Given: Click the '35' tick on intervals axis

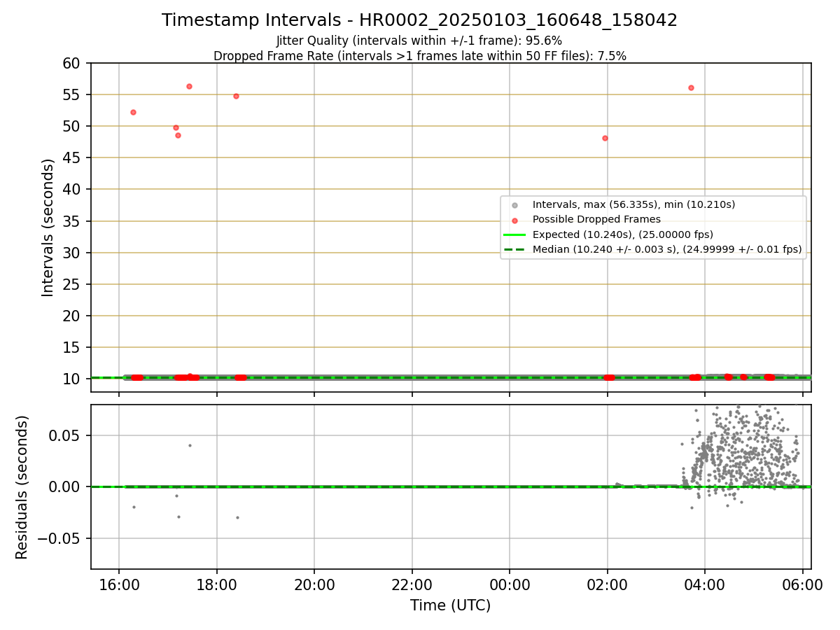Looking at the screenshot, I should [73, 221].
